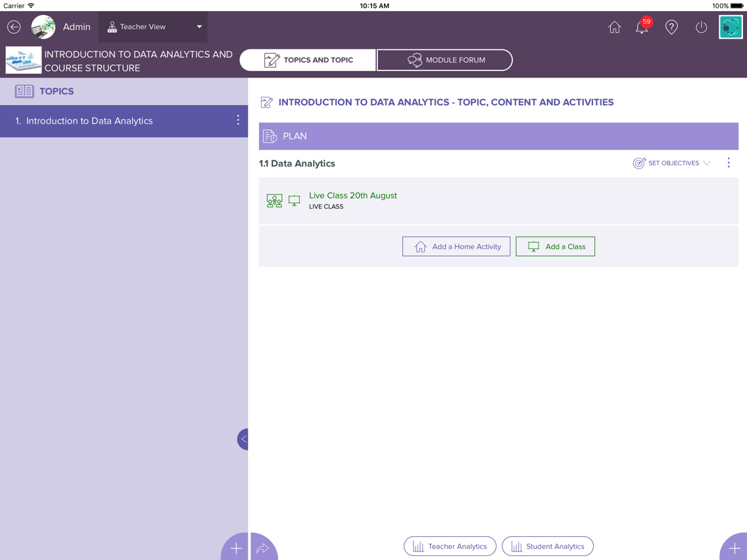Click the Admin username label
747x560 pixels.
pyautogui.click(x=77, y=27)
